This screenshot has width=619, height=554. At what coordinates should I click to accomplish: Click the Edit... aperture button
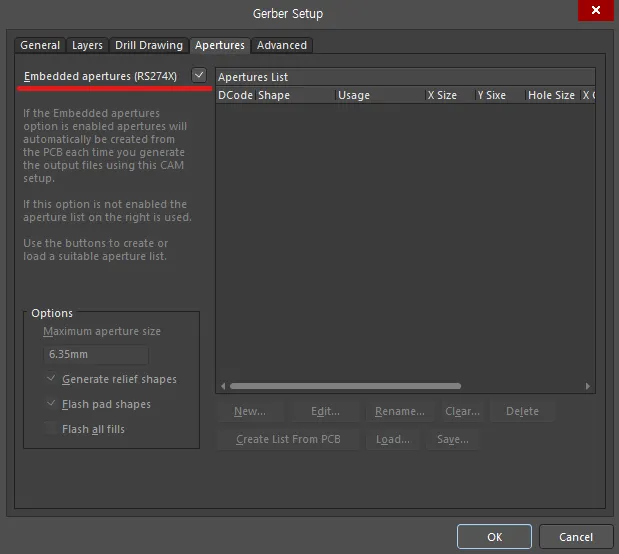coord(325,411)
